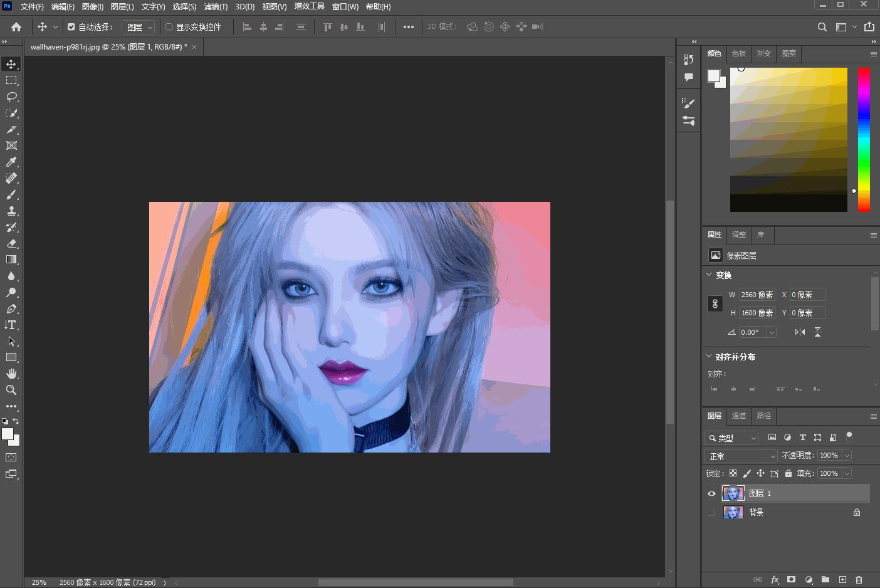Select the Horizontal Type tool
Image resolution: width=880 pixels, height=588 pixels.
coord(11,325)
